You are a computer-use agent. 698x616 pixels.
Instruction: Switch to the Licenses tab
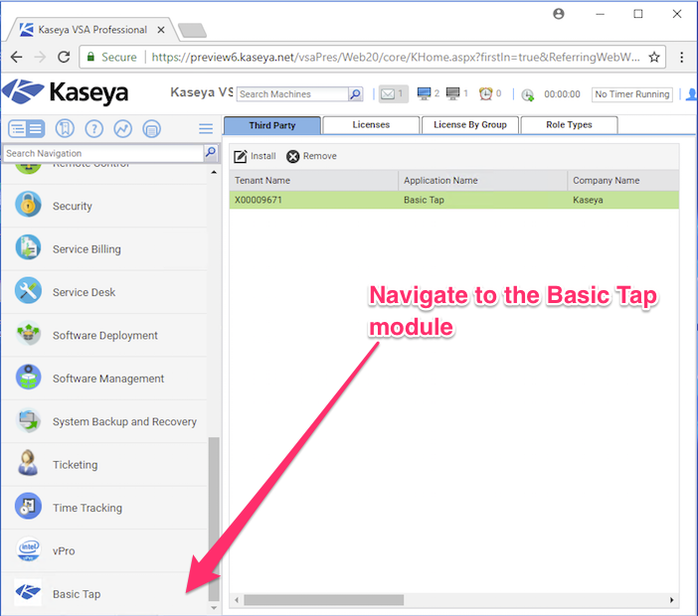[371, 125]
